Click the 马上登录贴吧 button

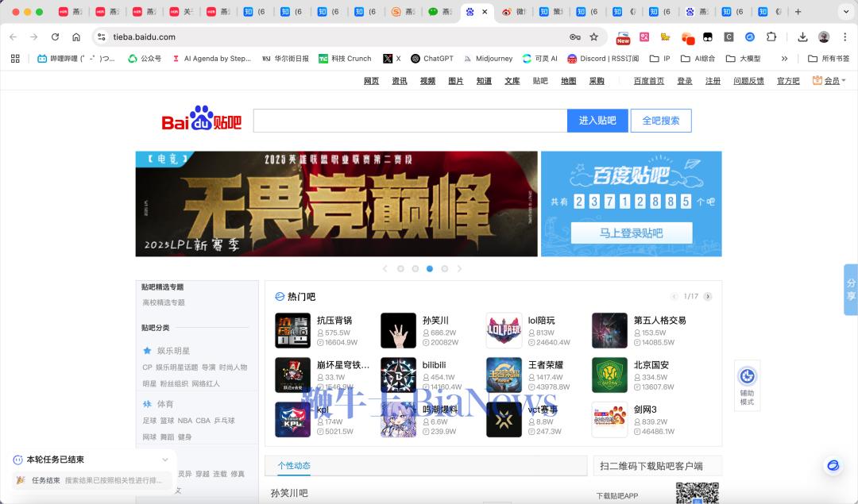(x=631, y=233)
